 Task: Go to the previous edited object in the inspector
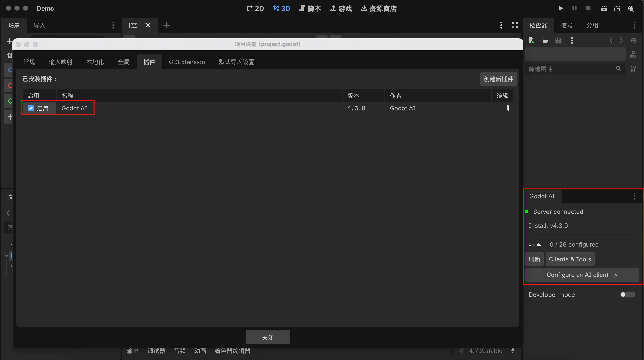[x=611, y=40]
